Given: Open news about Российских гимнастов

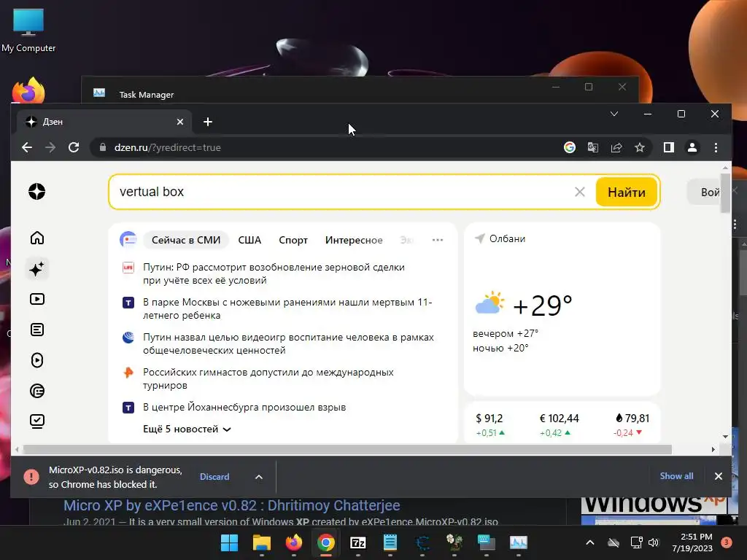Looking at the screenshot, I should click(x=268, y=378).
